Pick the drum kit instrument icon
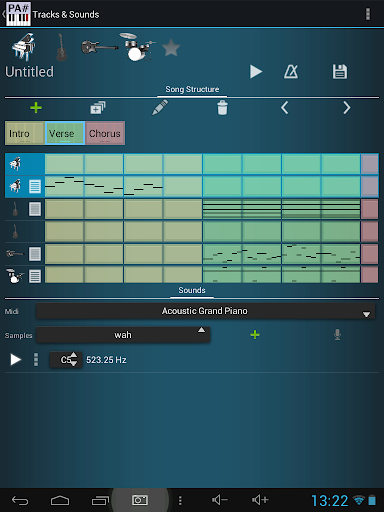The height and width of the screenshot is (512, 384). point(137,47)
